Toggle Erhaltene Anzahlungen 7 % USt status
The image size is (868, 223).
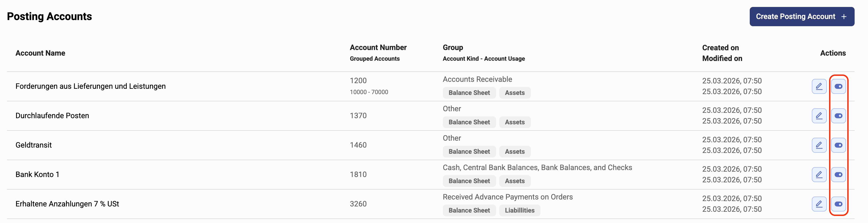point(838,204)
